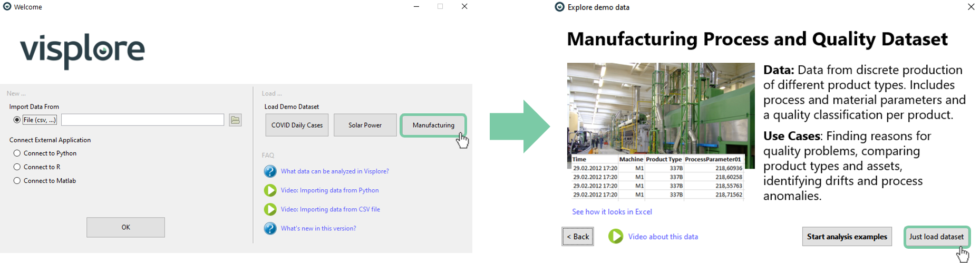Select the File (csv, ...) radio button
Viewport: 980px width, 263px height.
pyautogui.click(x=17, y=120)
